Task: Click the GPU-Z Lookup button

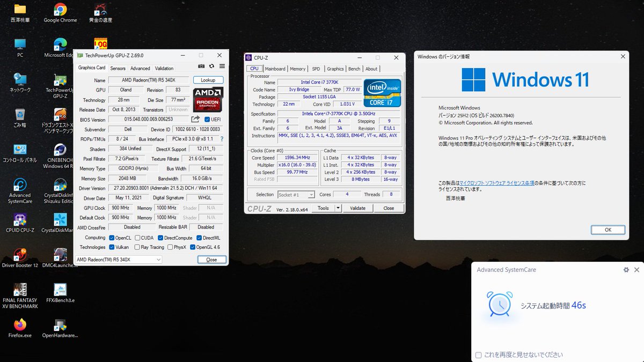Action: [x=208, y=80]
